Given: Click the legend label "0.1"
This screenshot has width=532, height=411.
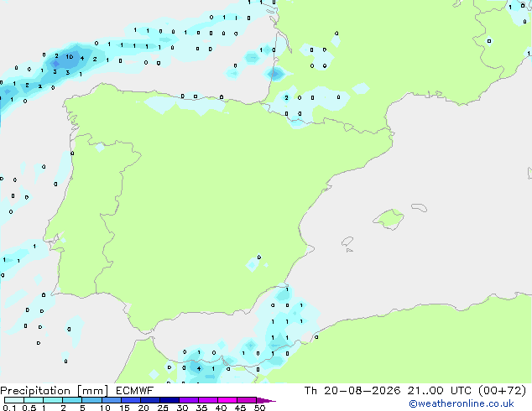Looking at the screenshot, I should (x=9, y=408).
